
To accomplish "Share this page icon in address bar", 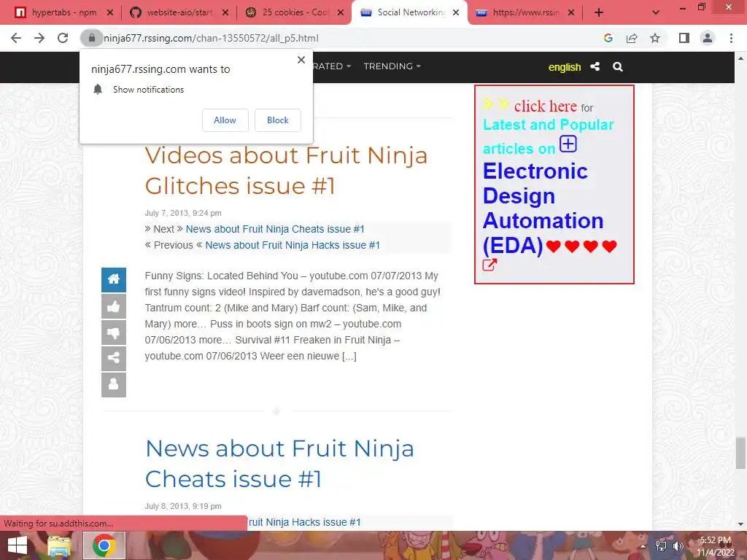I will coord(632,38).
